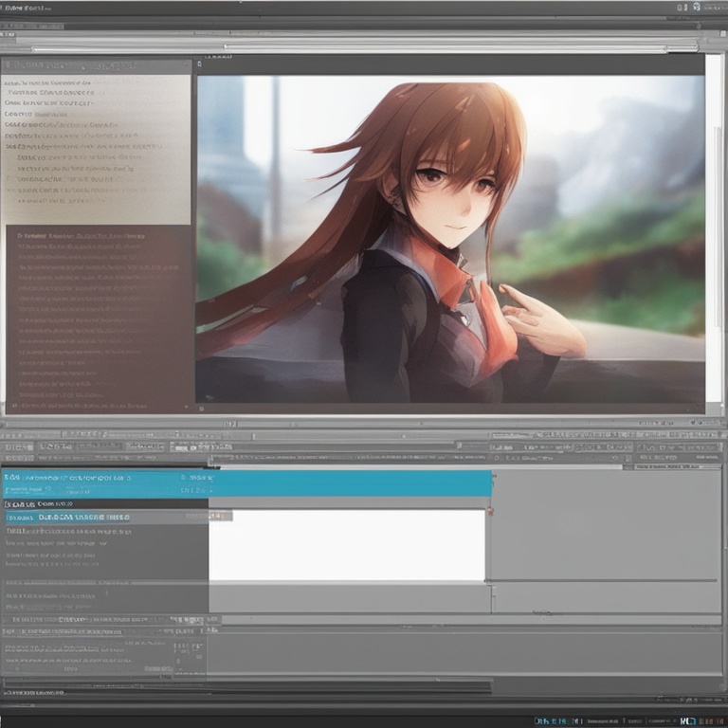The width and height of the screenshot is (728, 728).
Task: Click the anime girl preview image
Action: (x=450, y=239)
